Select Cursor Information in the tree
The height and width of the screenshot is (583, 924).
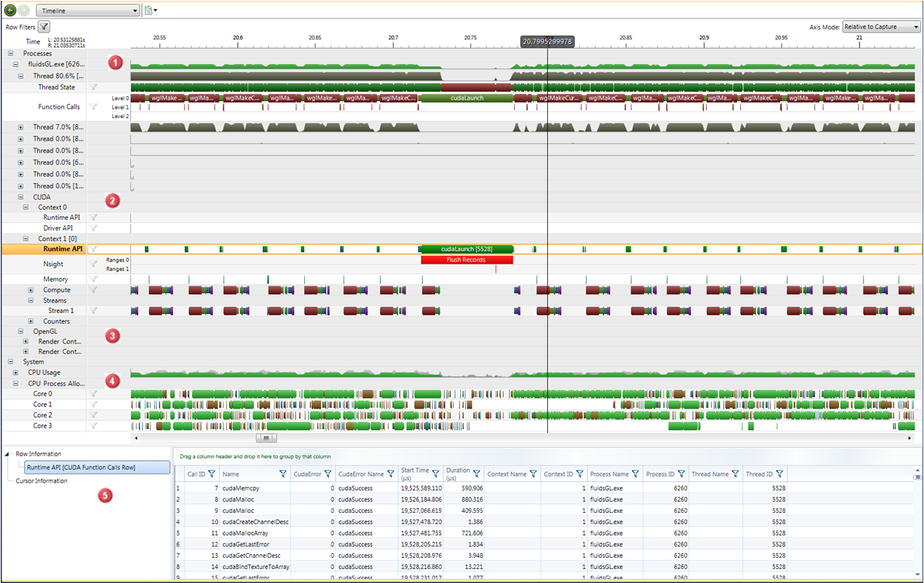41,481
